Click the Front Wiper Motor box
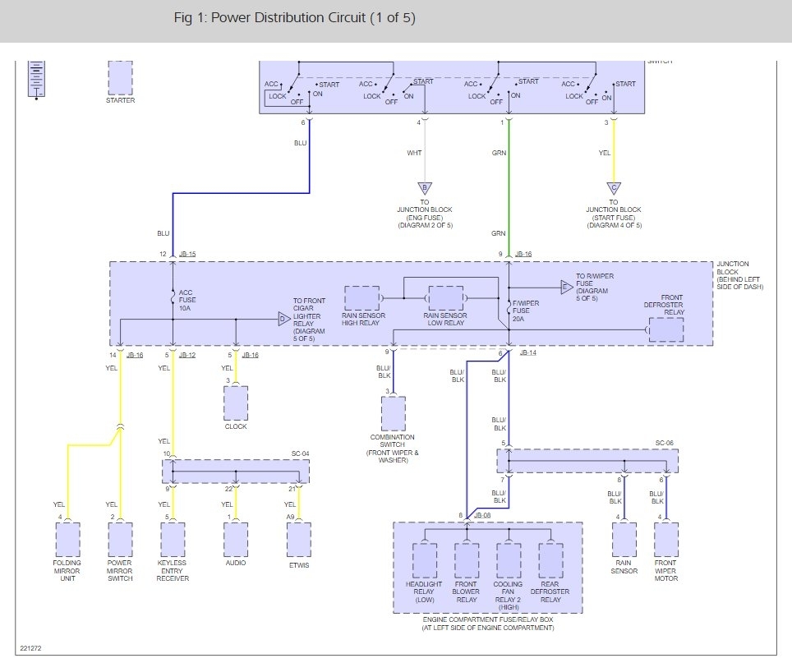Viewport: 792px width, 672px height. click(x=666, y=540)
